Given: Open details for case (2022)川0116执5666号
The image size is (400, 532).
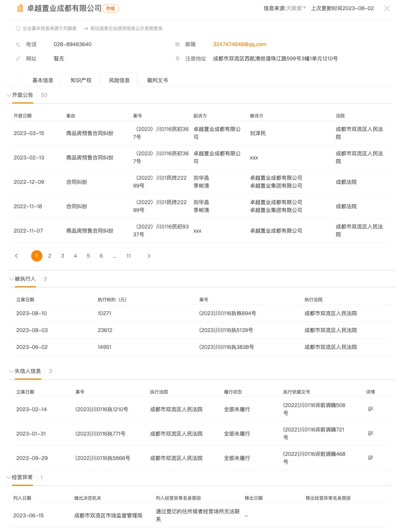Looking at the screenshot, I should click(x=370, y=458).
